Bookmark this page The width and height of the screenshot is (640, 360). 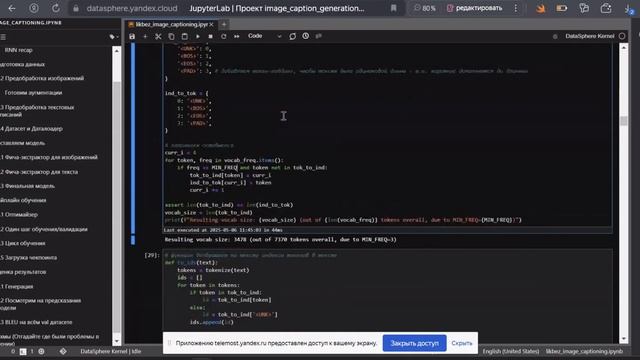(x=393, y=8)
